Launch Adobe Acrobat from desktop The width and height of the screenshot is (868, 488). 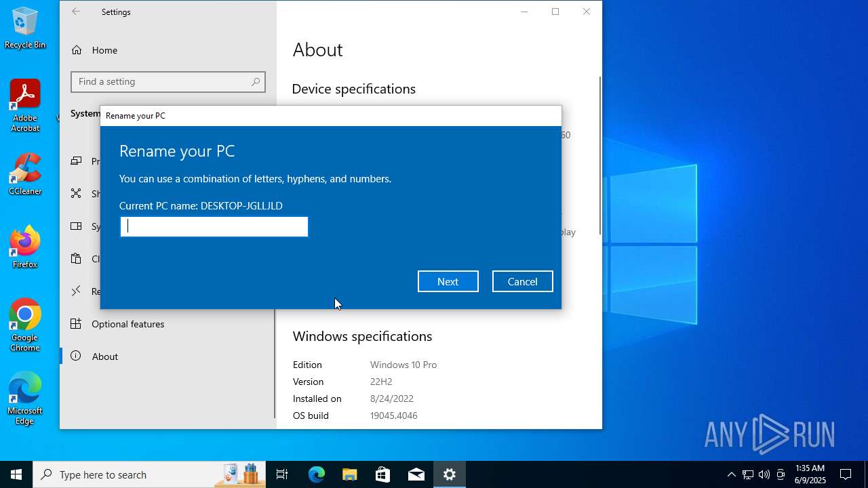pyautogui.click(x=25, y=106)
